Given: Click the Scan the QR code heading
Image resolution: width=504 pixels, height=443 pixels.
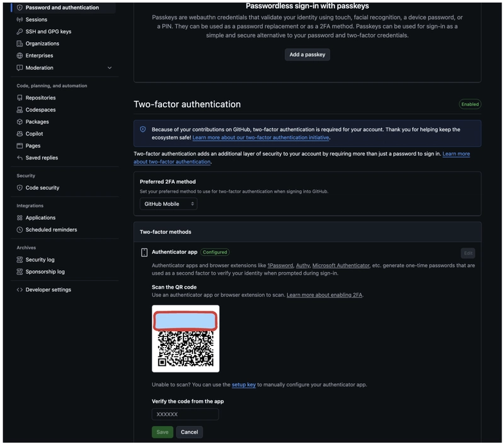Looking at the screenshot, I should (x=175, y=287).
